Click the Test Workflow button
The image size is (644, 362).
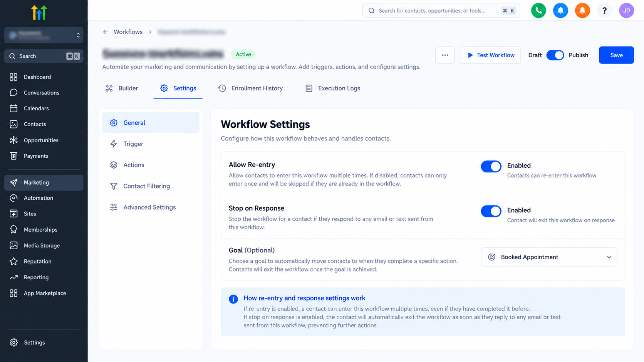490,55
